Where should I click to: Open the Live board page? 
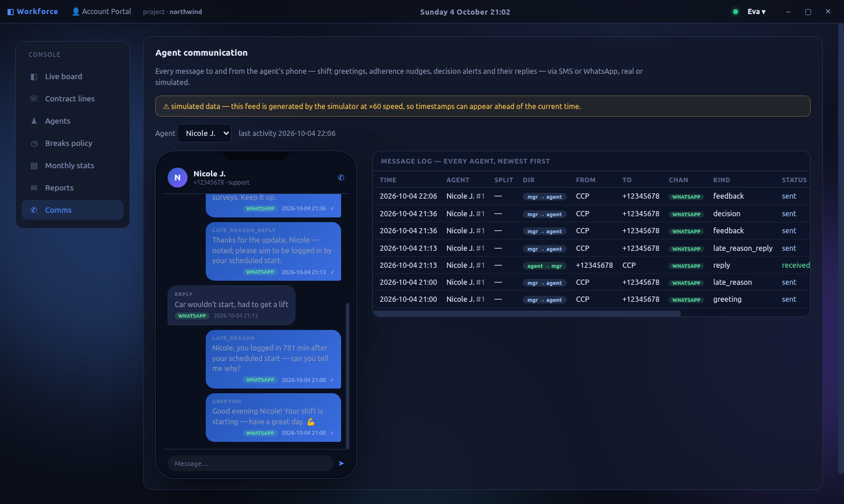coord(73,77)
